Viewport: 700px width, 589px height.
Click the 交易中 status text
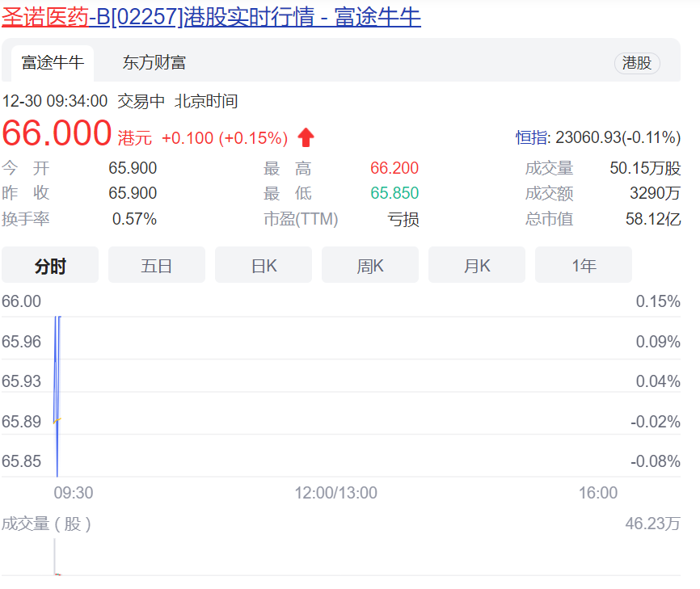pos(141,101)
